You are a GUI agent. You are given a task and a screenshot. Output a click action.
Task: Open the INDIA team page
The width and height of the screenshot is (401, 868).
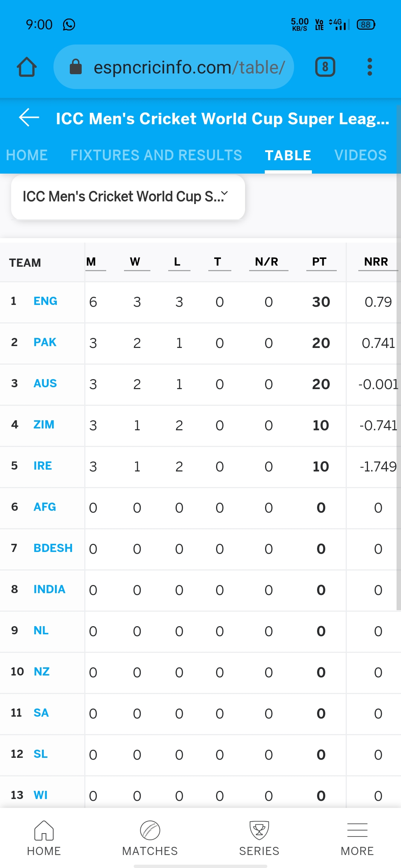pos(49,589)
